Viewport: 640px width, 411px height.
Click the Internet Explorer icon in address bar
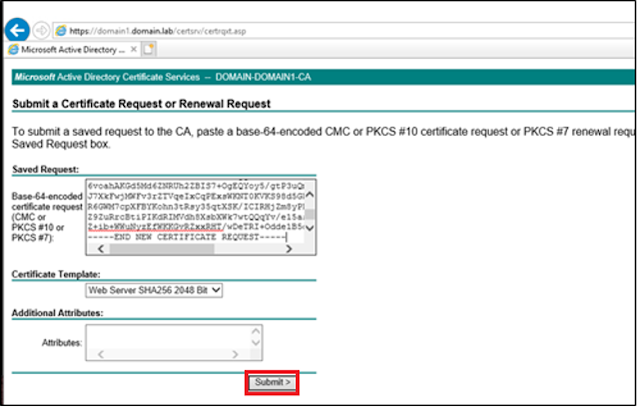[x=61, y=31]
